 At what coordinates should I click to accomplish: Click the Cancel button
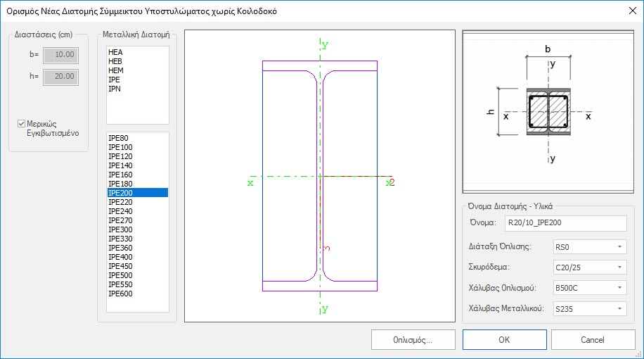[592, 339]
